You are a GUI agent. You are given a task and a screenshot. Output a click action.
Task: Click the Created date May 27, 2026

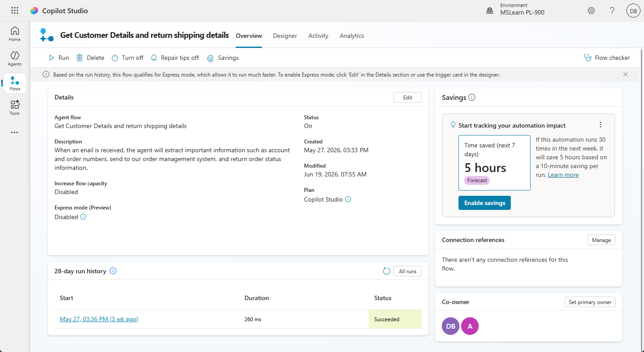336,150
